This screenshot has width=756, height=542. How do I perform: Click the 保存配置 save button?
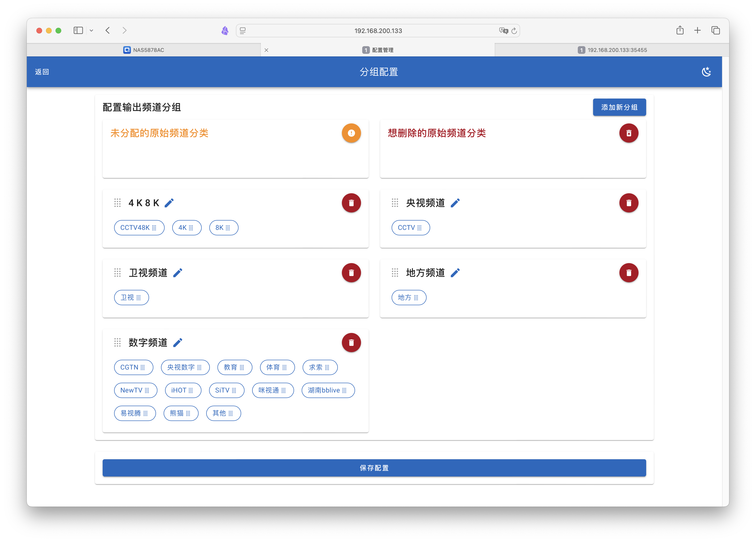374,468
